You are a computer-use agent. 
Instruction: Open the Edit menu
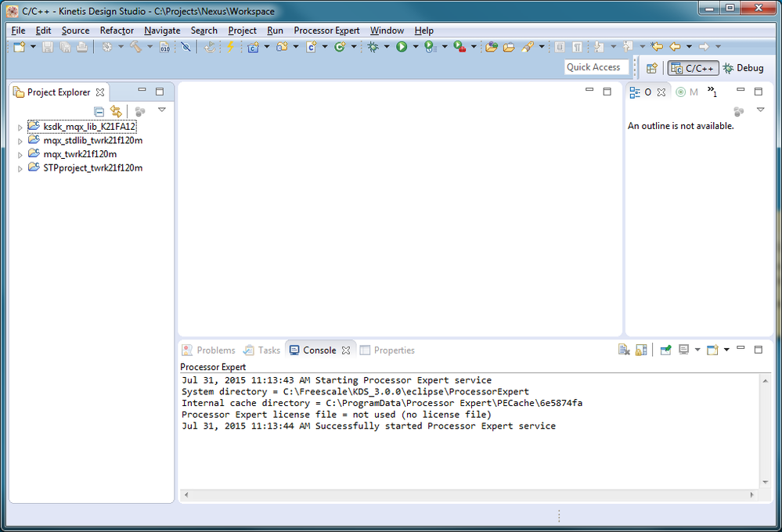pyautogui.click(x=43, y=31)
